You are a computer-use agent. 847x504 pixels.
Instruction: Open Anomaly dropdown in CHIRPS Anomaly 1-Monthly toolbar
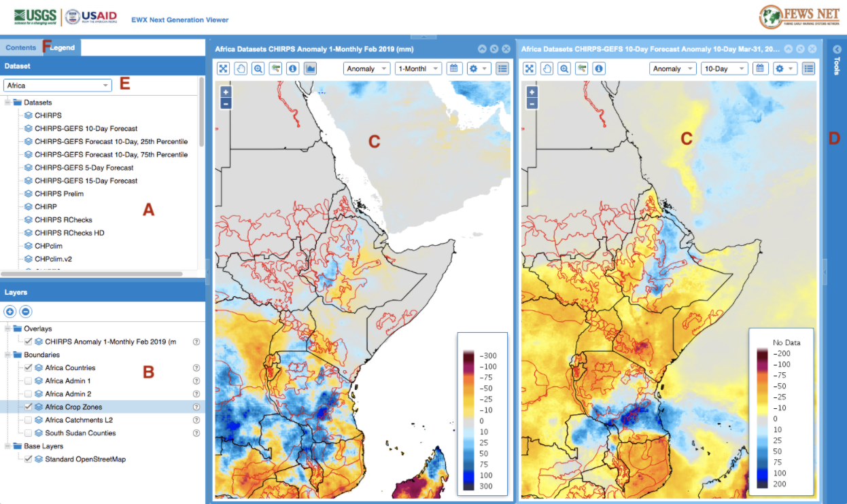click(x=367, y=69)
